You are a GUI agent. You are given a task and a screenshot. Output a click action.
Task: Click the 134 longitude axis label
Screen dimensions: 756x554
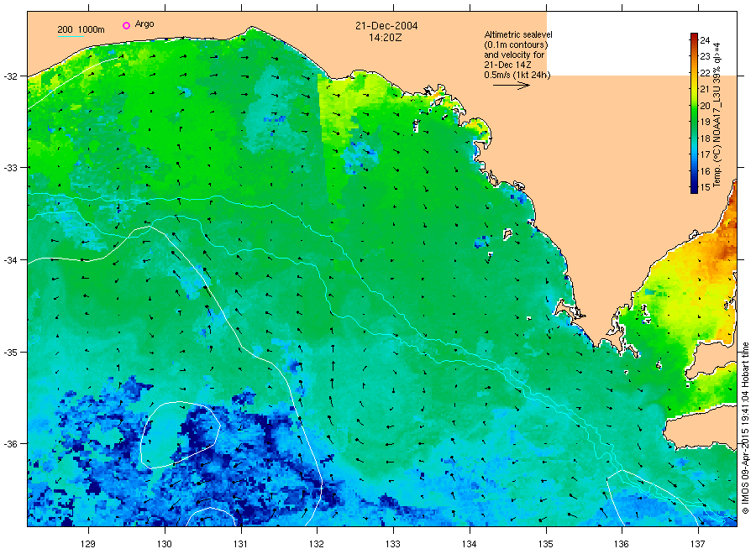click(x=469, y=544)
